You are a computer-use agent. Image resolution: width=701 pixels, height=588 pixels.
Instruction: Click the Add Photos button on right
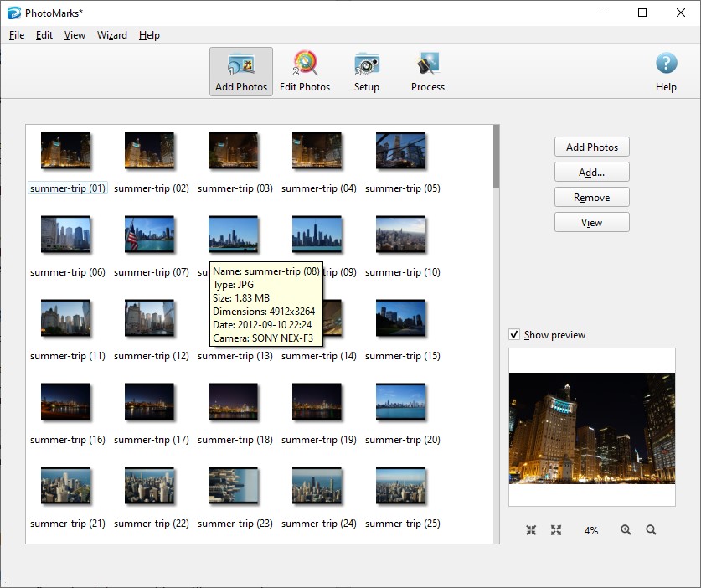click(x=591, y=147)
